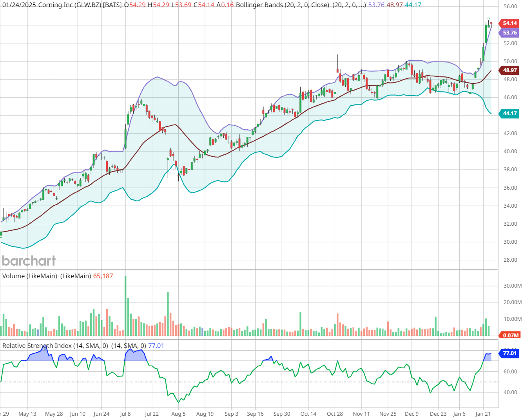This screenshot has width=524, height=420.
Task: Click the close price C54.14 readout
Action: (x=204, y=5)
